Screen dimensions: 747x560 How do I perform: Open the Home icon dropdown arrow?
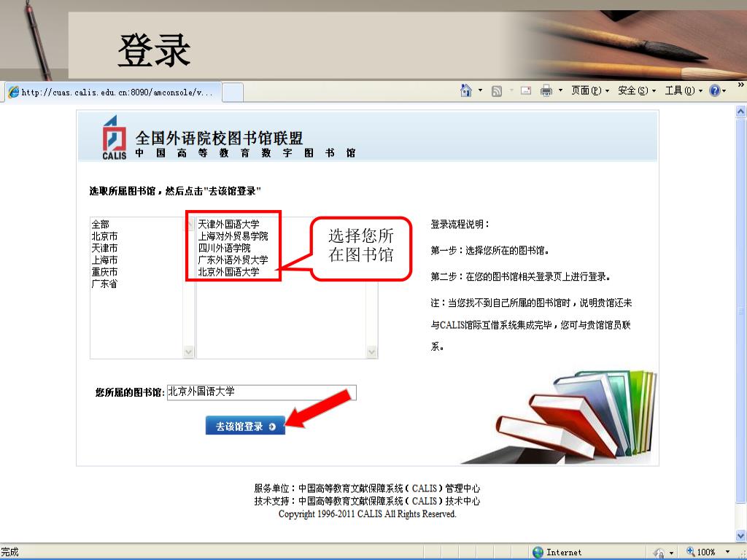[x=480, y=90]
